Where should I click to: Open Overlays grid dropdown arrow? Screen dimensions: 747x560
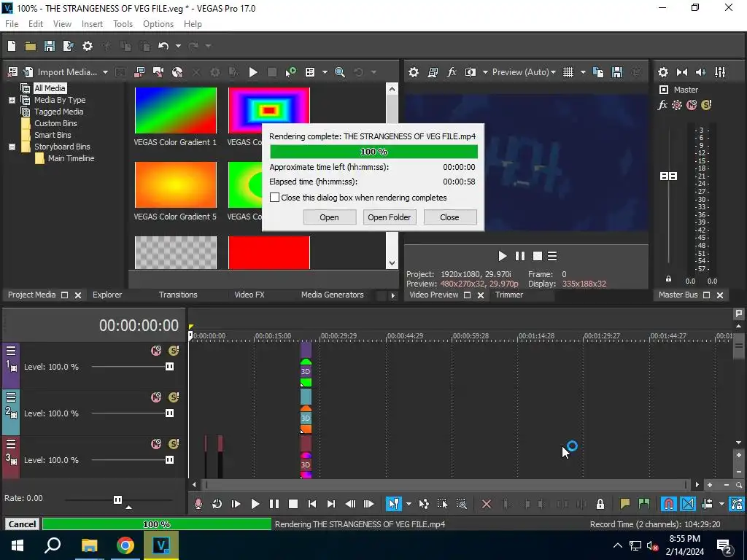pyautogui.click(x=583, y=72)
